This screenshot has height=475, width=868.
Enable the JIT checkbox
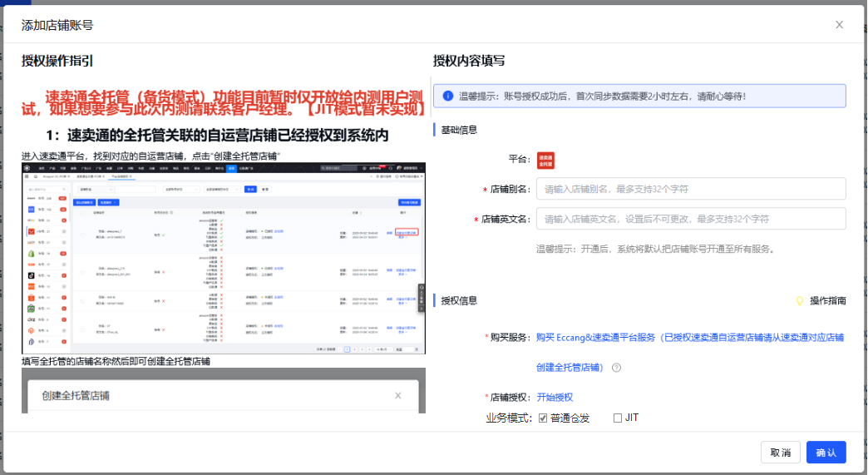click(x=617, y=418)
